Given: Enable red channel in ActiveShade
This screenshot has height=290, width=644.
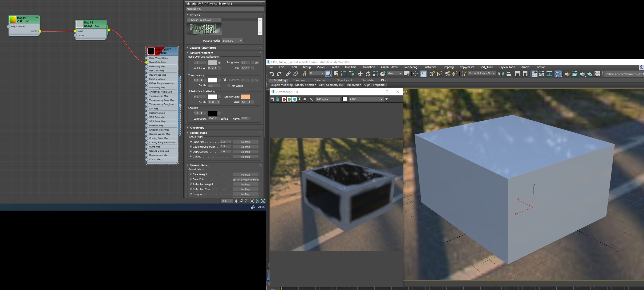Looking at the screenshot, I should (x=284, y=99).
